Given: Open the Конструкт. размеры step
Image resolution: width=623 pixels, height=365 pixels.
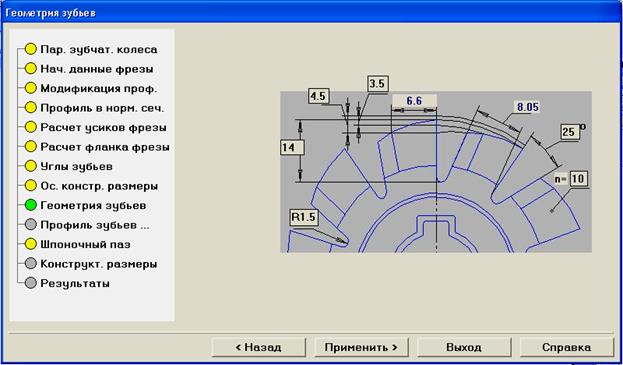Looking at the screenshot, I should [99, 264].
